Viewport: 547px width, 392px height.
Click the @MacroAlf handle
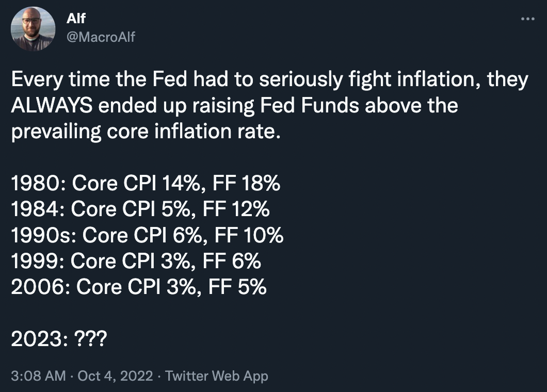(x=101, y=37)
